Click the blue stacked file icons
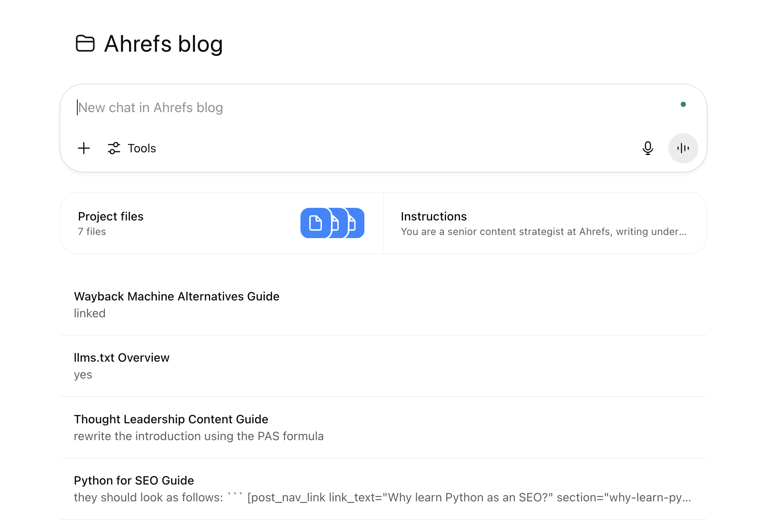The height and width of the screenshot is (532, 780). 332,223
